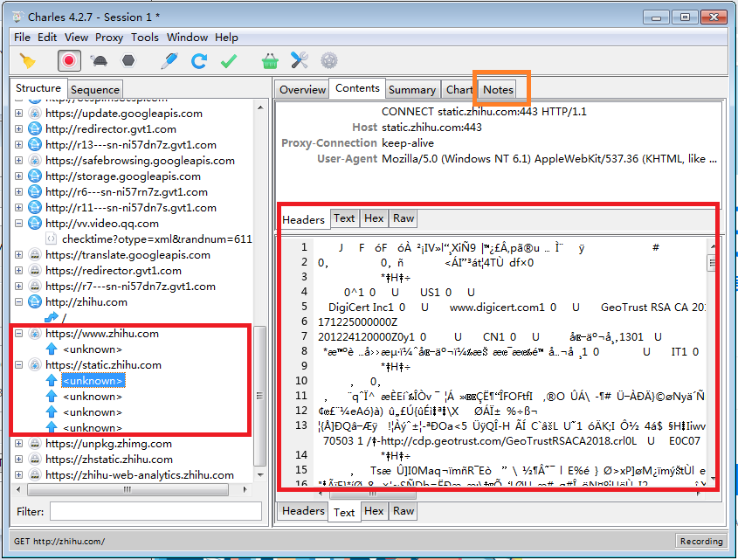This screenshot has height=560, width=738.
Task: Click the structure tree vertical scrollbar thumb
Action: pyautogui.click(x=259, y=396)
